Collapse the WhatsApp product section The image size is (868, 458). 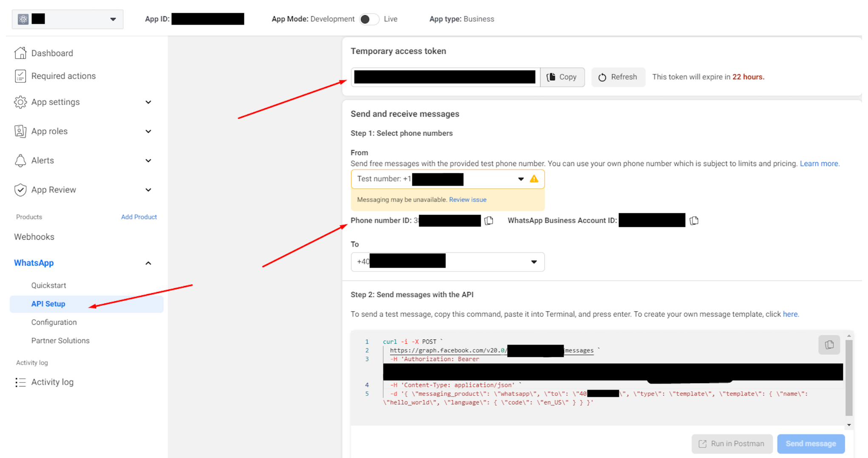tap(148, 263)
